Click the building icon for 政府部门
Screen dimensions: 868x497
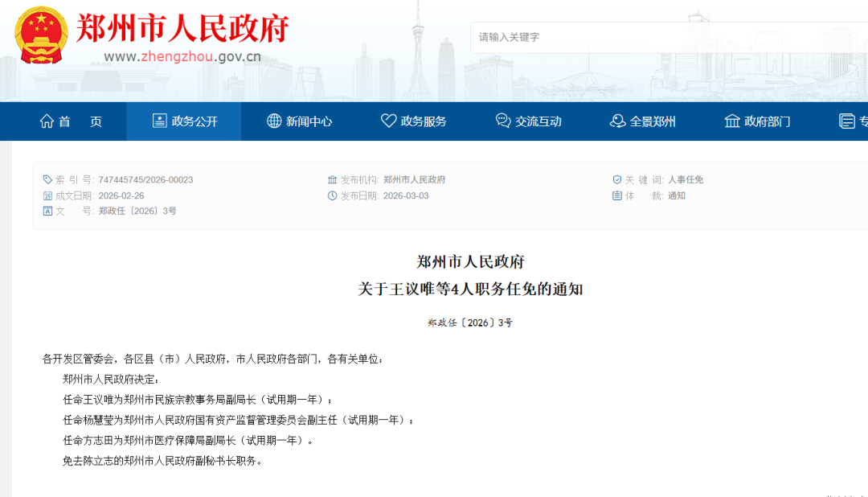(732, 121)
